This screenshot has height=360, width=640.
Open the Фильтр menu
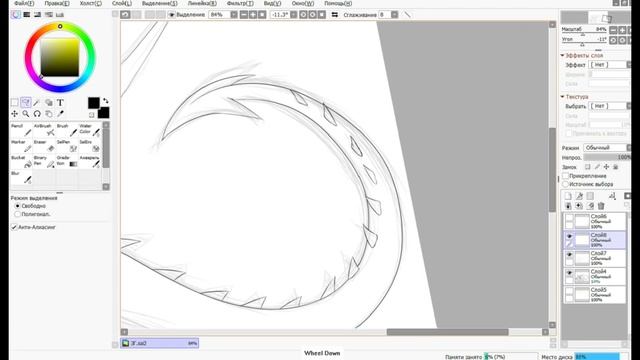(x=240, y=3)
